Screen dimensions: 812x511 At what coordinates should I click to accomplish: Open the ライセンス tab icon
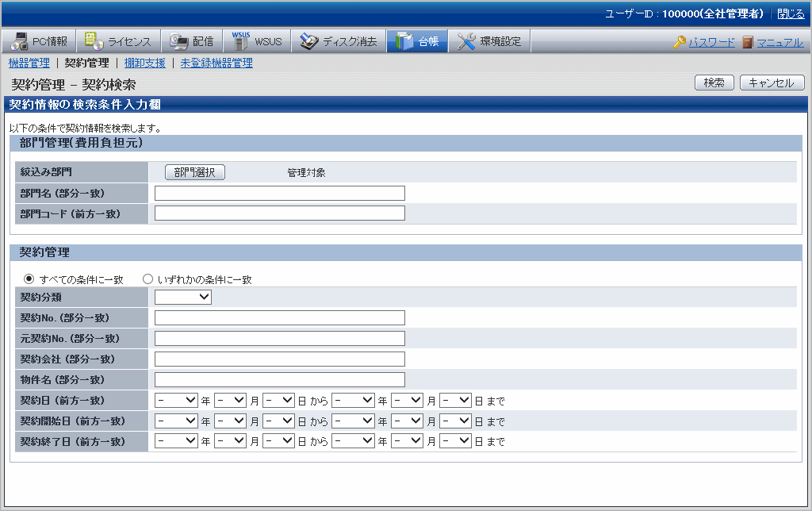pos(94,42)
